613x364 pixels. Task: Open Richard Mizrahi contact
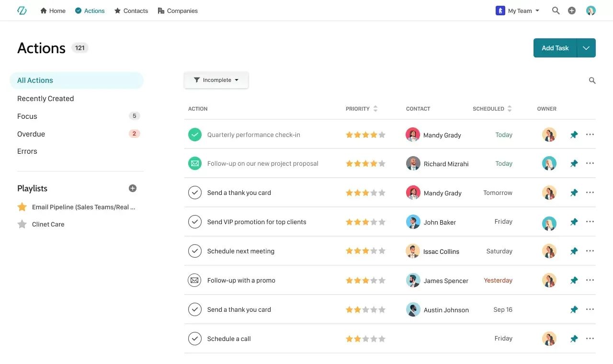point(437,163)
